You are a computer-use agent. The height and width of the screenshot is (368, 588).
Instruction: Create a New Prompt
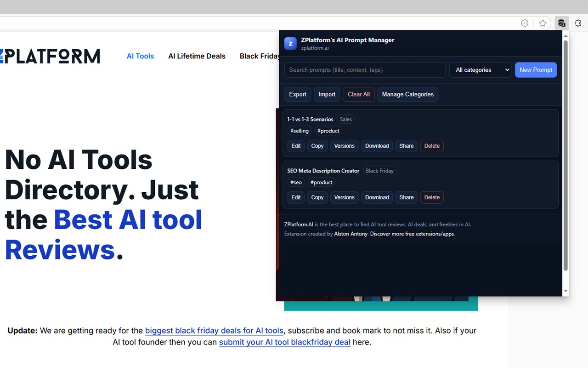tap(536, 70)
